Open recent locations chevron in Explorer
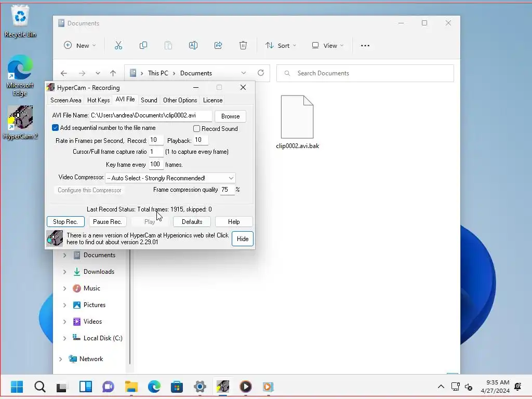532x399 pixels. pyautogui.click(x=98, y=73)
